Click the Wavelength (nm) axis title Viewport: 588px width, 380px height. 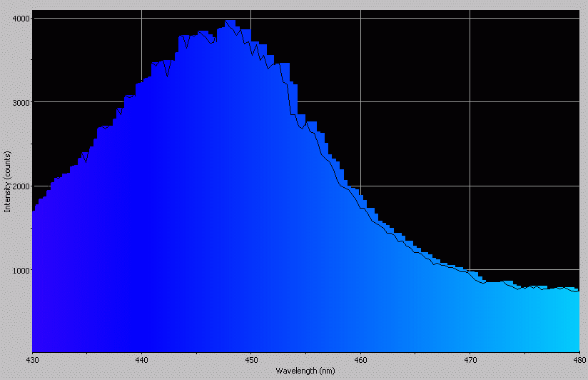tap(305, 371)
